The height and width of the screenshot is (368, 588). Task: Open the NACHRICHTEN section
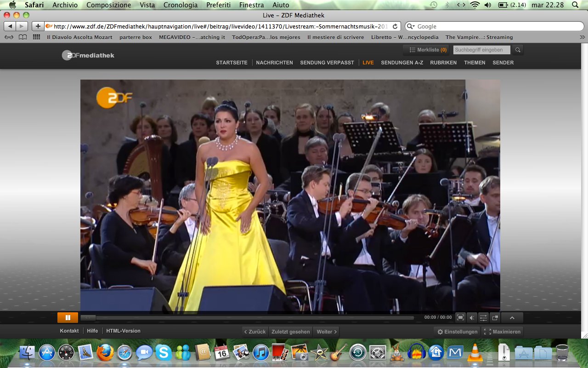(x=274, y=63)
